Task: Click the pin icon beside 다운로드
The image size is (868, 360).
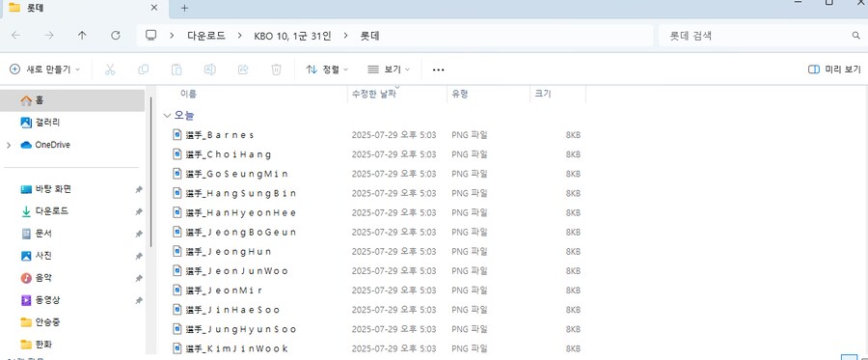Action: click(x=138, y=211)
